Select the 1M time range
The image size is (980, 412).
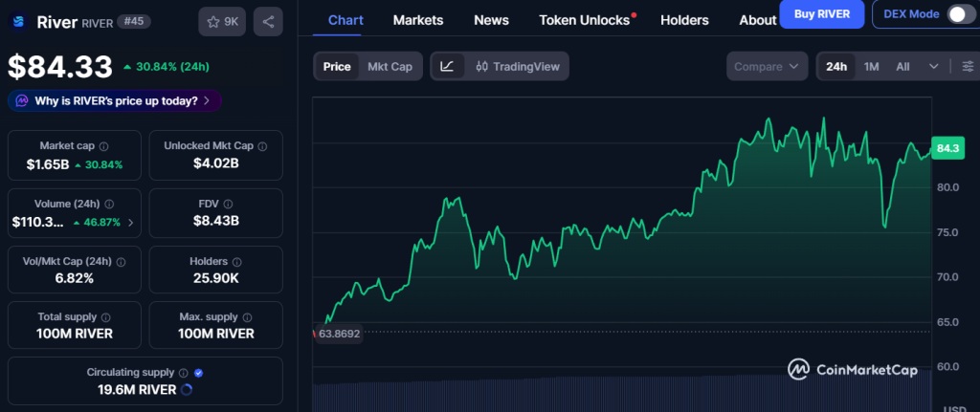[x=871, y=66]
